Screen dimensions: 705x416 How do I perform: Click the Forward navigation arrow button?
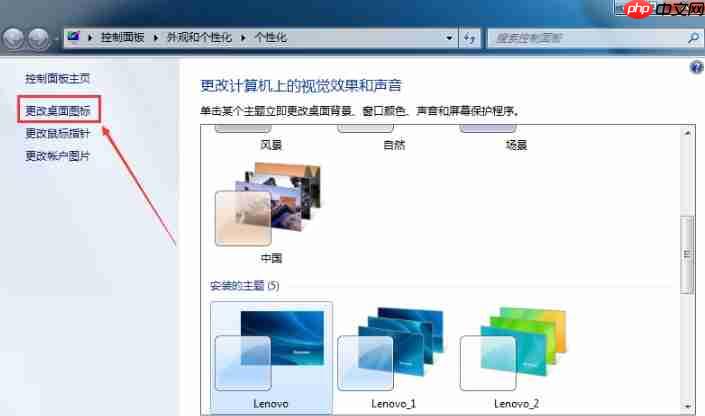39,38
